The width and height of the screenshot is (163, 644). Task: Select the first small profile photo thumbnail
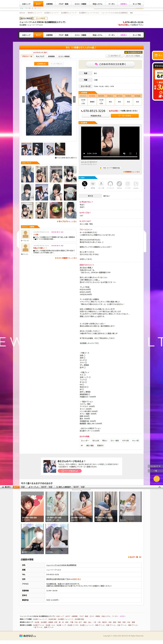(27, 149)
